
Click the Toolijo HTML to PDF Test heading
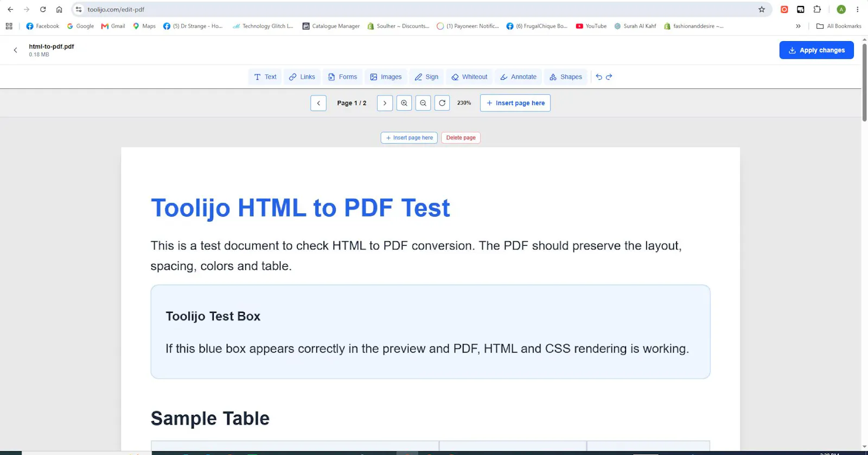[x=300, y=208]
